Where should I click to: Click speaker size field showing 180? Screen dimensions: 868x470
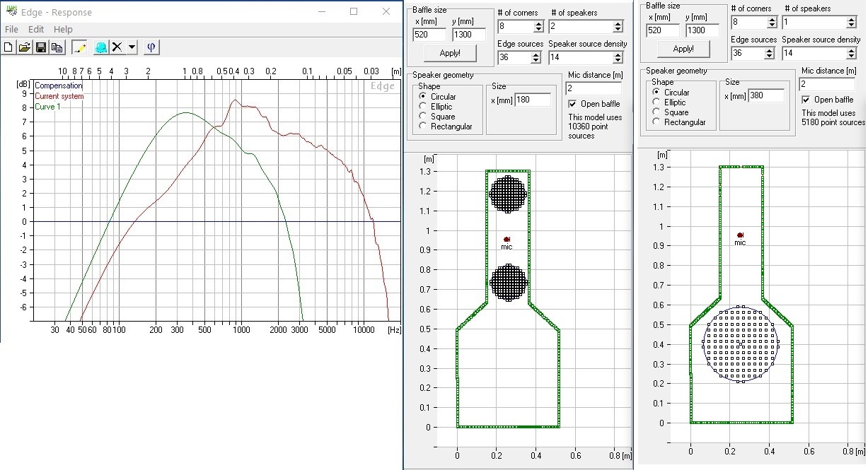click(533, 100)
